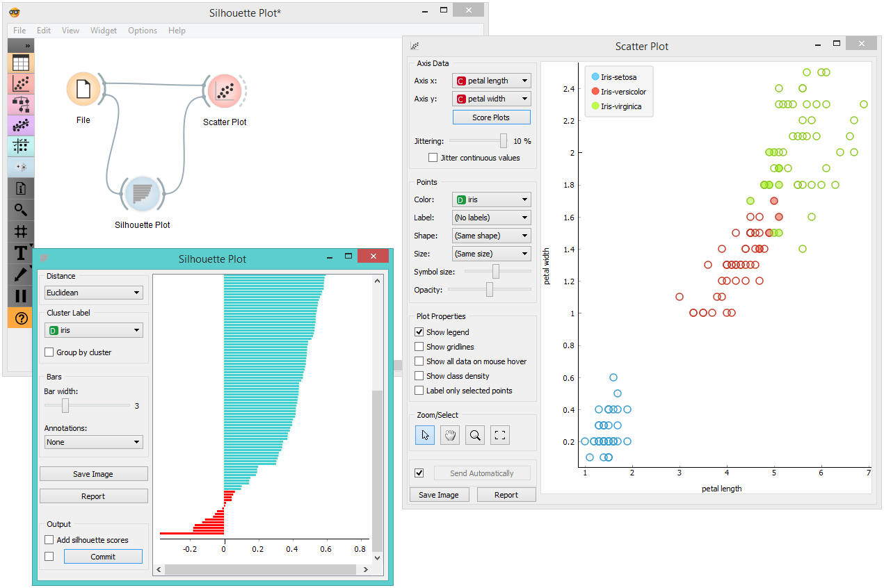The width and height of the screenshot is (884, 588).
Task: Select the text annotation T tool
Action: click(x=21, y=253)
